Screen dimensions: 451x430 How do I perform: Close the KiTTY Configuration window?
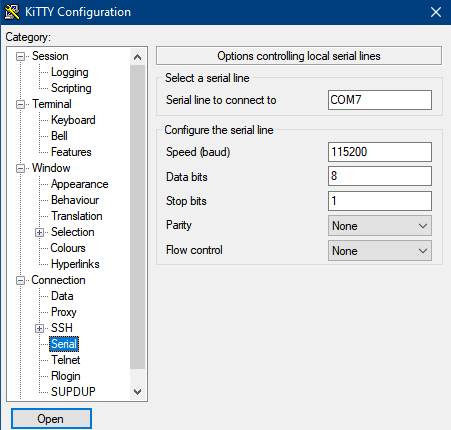[x=436, y=12]
